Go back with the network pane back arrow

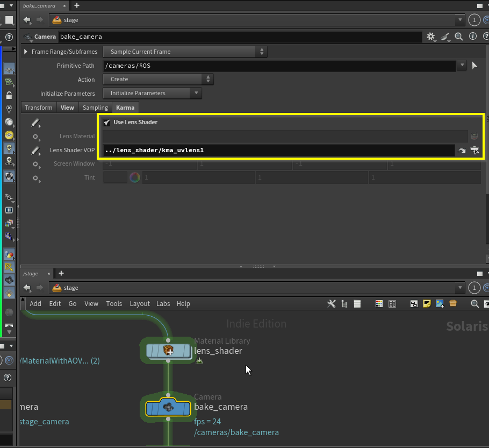click(27, 288)
